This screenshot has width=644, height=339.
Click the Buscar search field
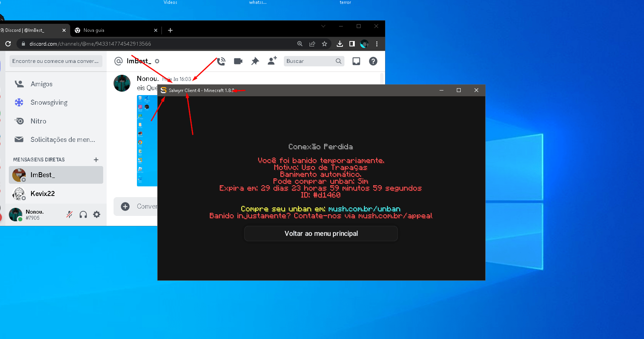coord(314,61)
